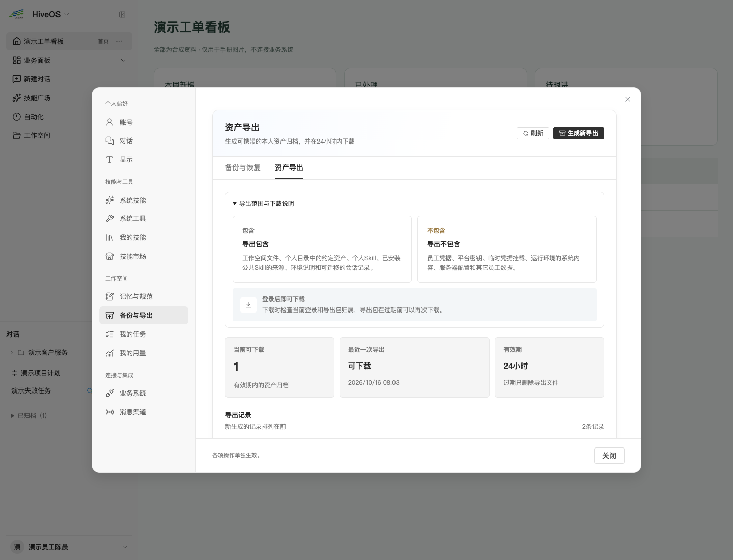Click the more options dots beside 首页
The width and height of the screenshot is (733, 560).
(x=119, y=41)
